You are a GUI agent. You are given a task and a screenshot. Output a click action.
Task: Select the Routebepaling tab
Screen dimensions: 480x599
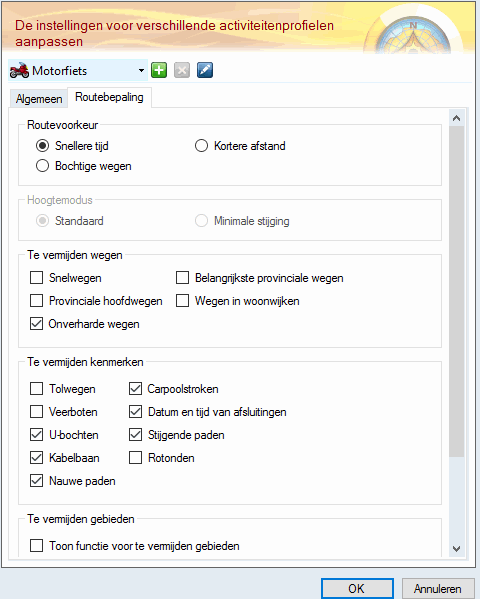[x=109, y=97]
